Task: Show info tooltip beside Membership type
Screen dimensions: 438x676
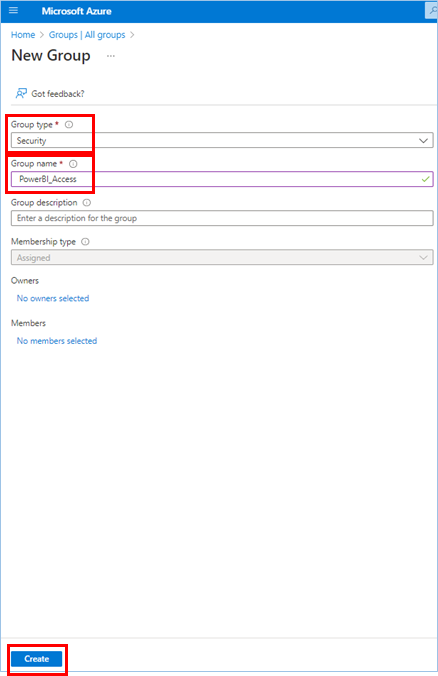Action: [85, 242]
